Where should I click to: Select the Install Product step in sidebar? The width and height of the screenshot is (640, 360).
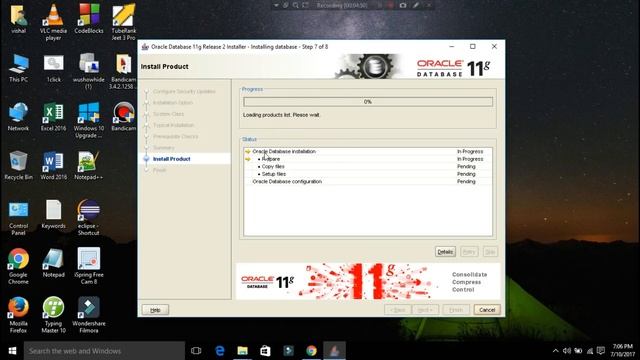[171, 159]
